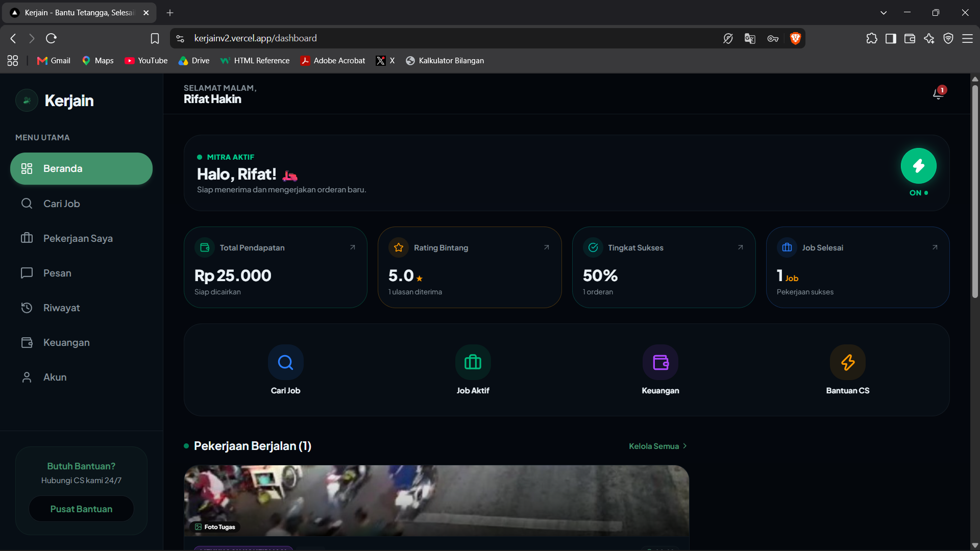The height and width of the screenshot is (551, 980).
Task: Open the browser hamburger menu
Action: click(x=967, y=38)
